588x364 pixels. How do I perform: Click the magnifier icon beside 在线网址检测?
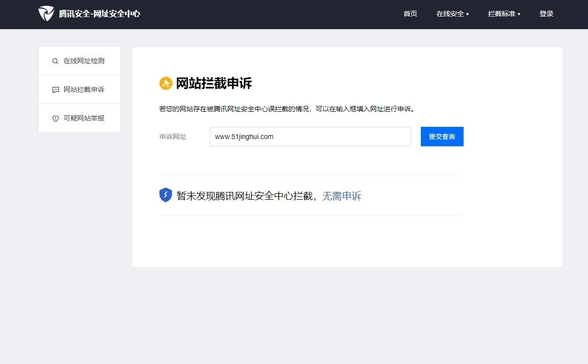coord(55,61)
